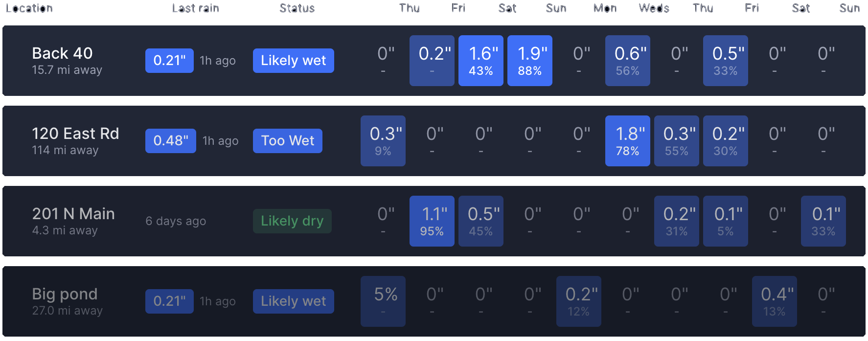Click the Location column header
Image resolution: width=868 pixels, height=341 pixels.
tap(29, 8)
